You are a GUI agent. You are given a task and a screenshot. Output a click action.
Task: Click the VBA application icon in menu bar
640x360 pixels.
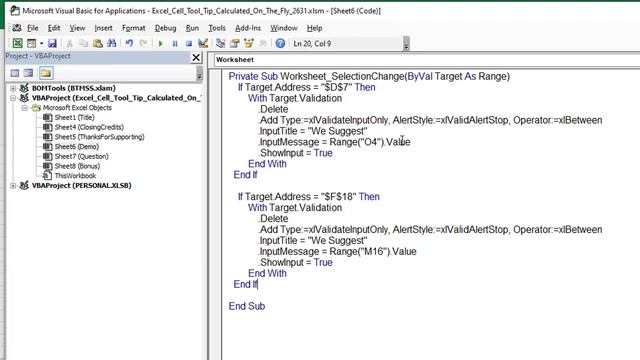tap(17, 28)
